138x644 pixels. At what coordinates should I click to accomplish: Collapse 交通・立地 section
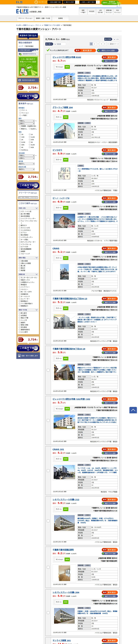click(x=28, y=208)
